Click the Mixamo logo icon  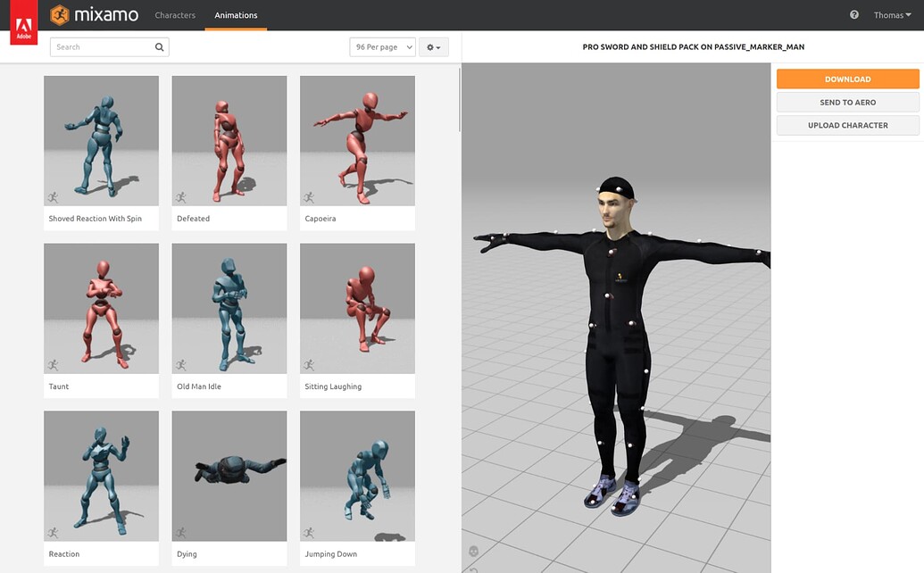pyautogui.click(x=61, y=14)
